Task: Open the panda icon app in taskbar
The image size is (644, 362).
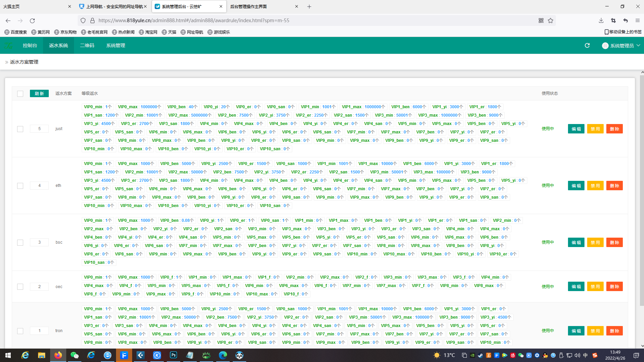Action: point(239,355)
